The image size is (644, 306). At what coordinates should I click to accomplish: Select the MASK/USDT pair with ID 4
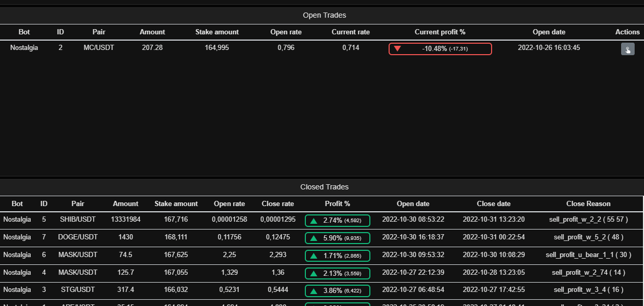pos(78,272)
